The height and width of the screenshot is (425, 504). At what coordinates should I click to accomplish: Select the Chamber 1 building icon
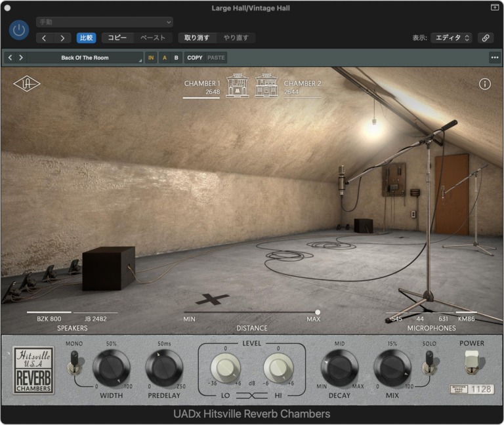click(x=238, y=86)
